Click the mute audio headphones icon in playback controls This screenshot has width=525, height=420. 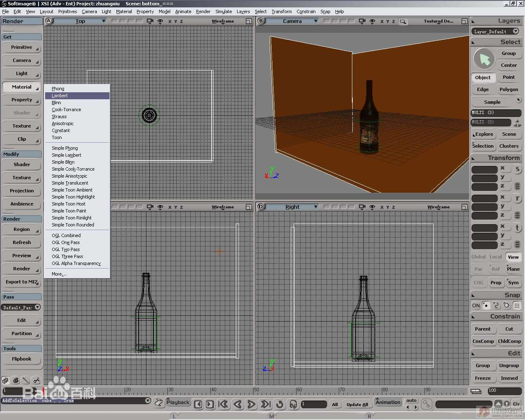point(294,404)
